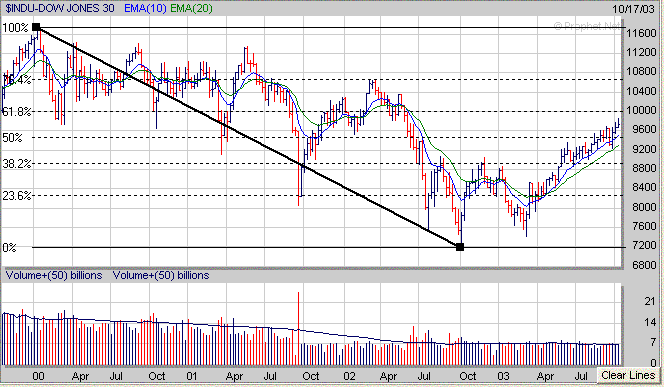The width and height of the screenshot is (664, 387).
Task: Click the 10000 price axis label
Action: click(x=641, y=110)
